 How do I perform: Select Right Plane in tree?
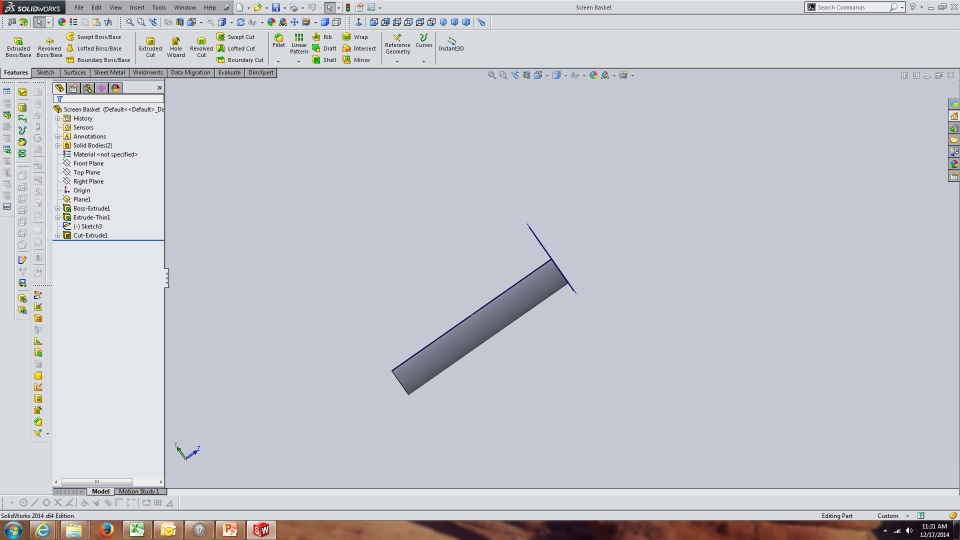pyautogui.click(x=84, y=181)
